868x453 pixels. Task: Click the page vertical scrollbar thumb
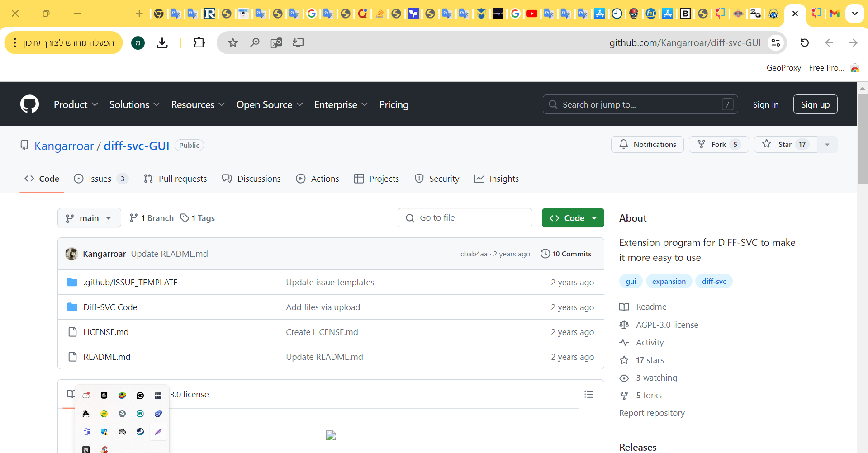click(x=863, y=139)
